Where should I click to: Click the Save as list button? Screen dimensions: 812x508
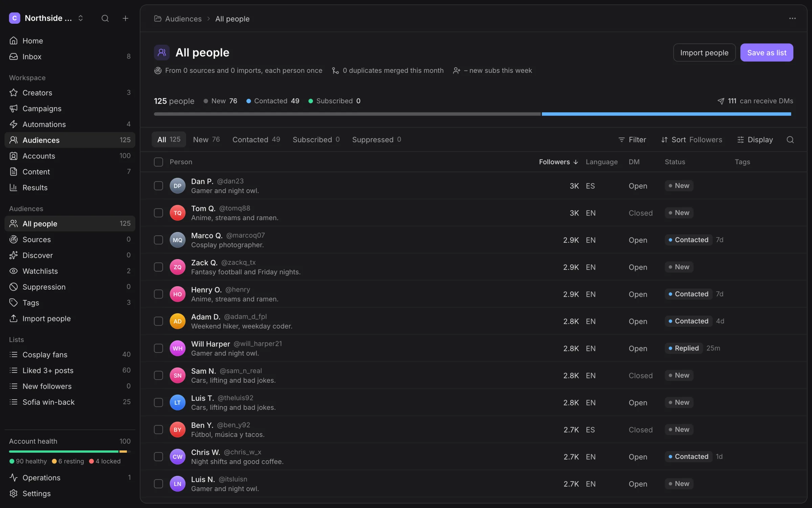(767, 52)
